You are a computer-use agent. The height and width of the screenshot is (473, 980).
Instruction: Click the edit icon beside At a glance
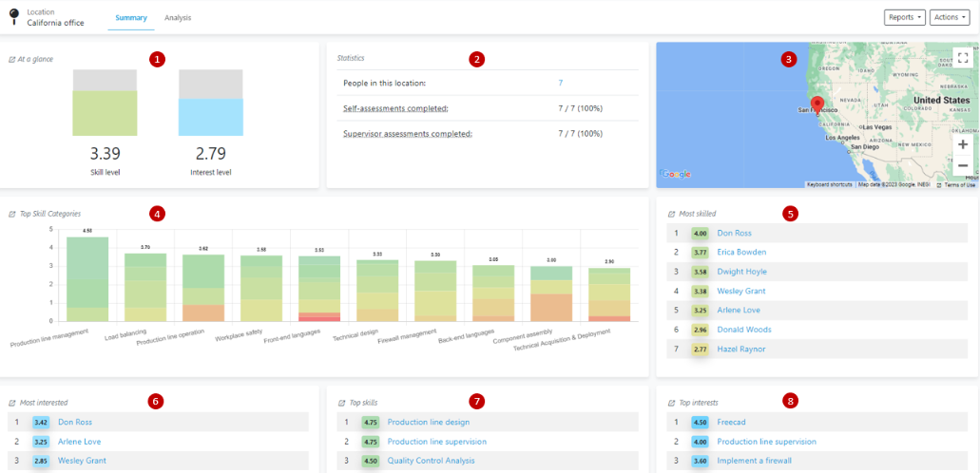click(11, 59)
